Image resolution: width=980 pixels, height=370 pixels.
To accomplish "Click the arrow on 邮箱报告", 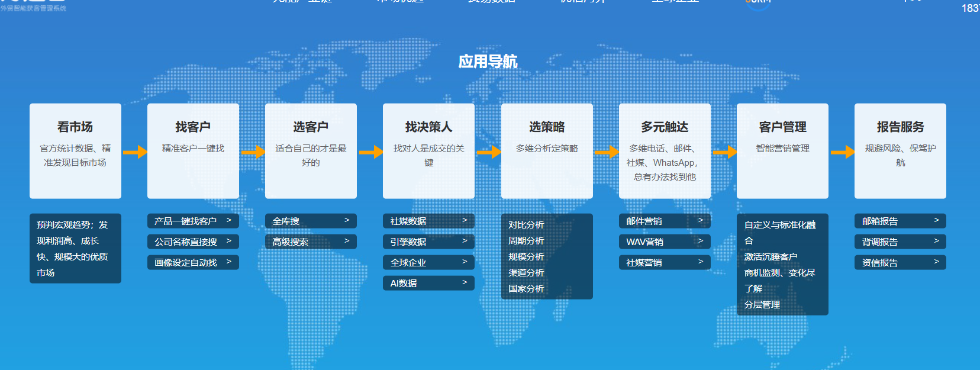I will [937, 220].
